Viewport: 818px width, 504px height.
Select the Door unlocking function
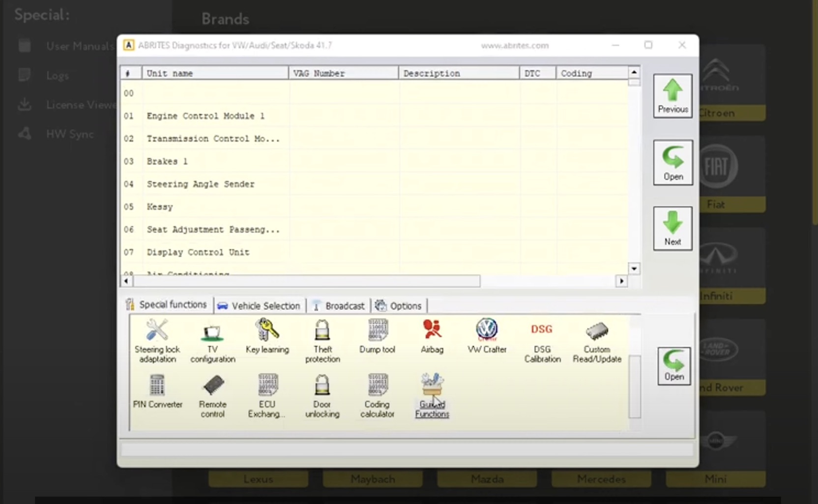tap(322, 396)
